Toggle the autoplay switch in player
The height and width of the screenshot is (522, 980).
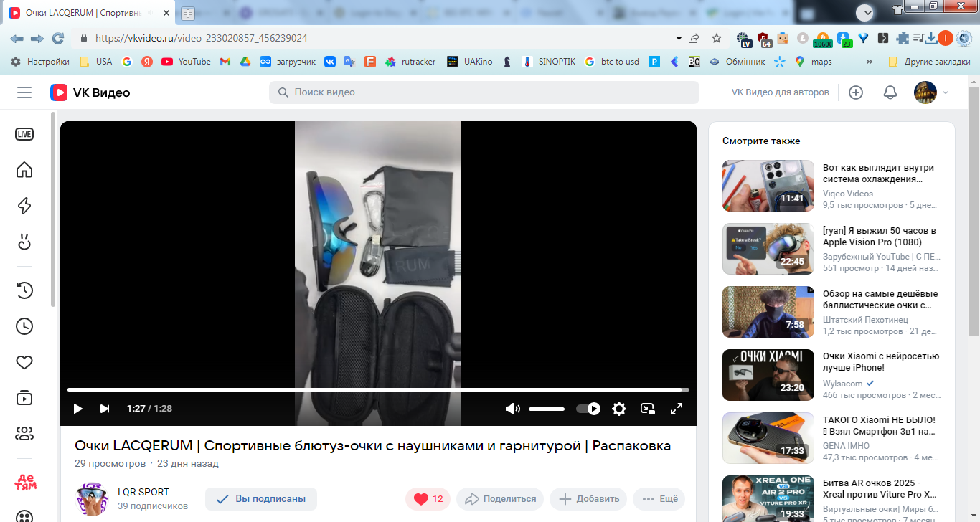[588, 409]
